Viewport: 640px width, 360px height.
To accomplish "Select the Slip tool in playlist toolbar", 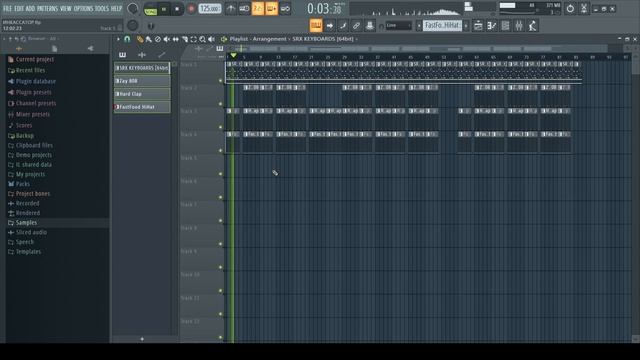I will (176, 39).
